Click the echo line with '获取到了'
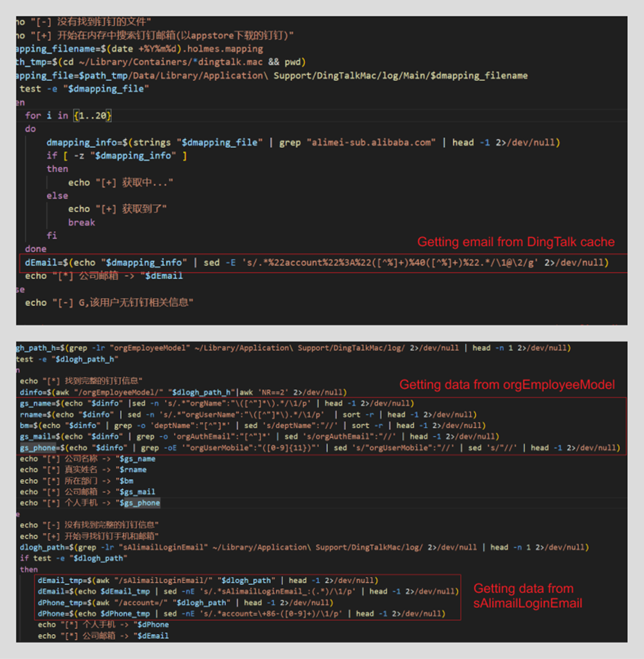Image resolution: width=644 pixels, height=659 pixels. 117,209
